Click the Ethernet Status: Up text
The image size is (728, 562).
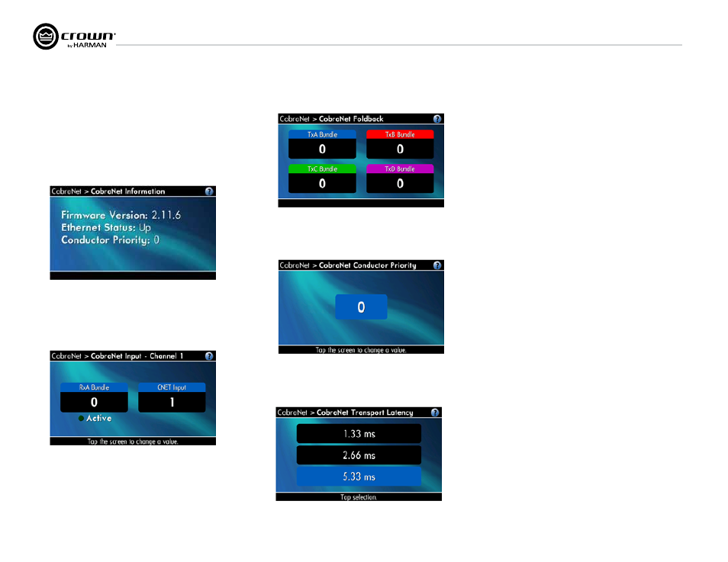(106, 227)
